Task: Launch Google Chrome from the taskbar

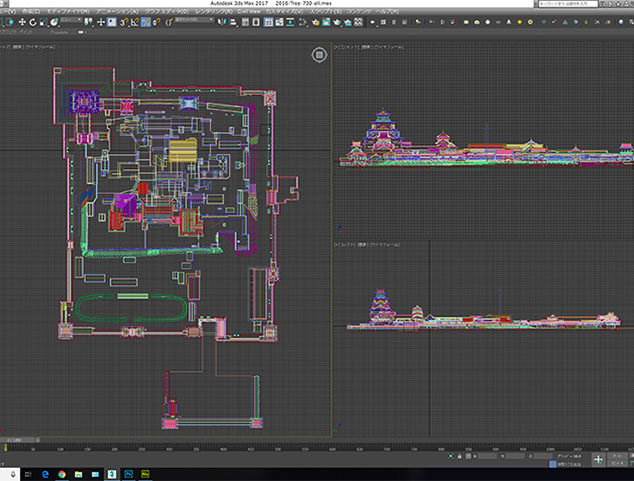Action: click(61, 472)
